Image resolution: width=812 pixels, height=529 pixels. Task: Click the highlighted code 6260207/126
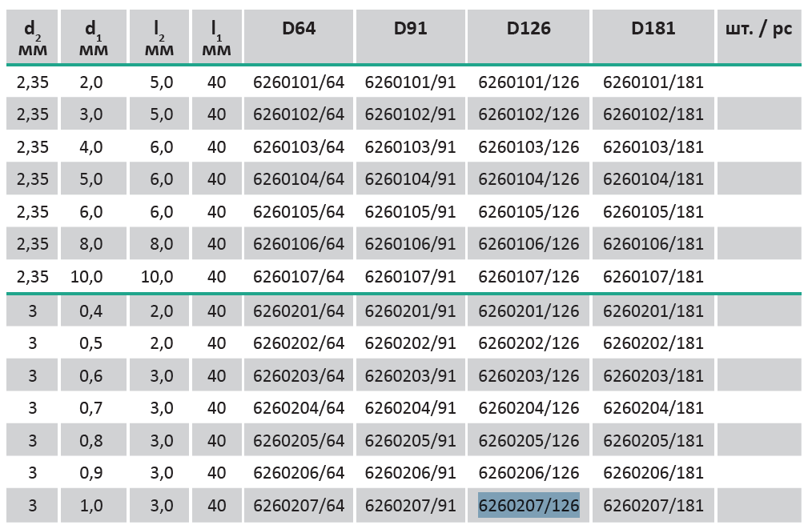point(529,506)
